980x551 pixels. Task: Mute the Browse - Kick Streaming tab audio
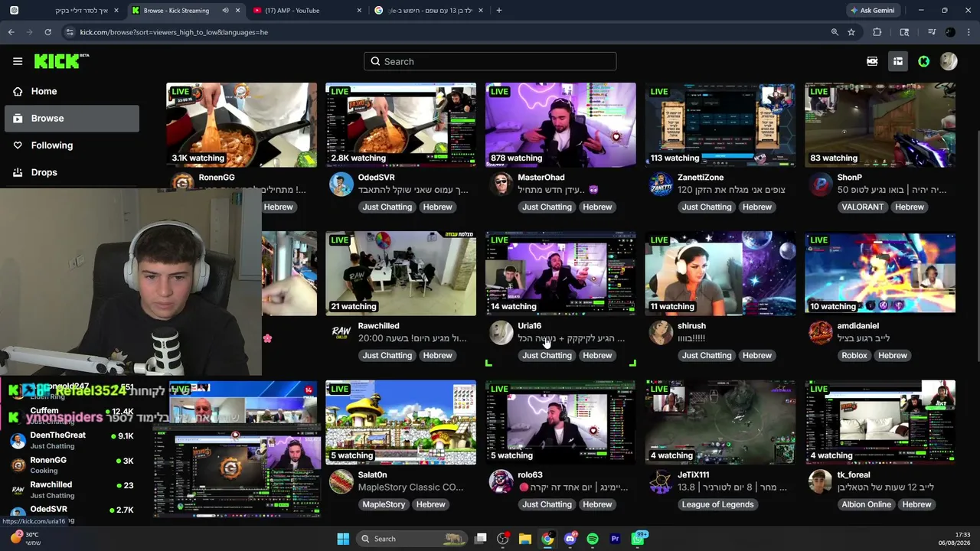(225, 11)
